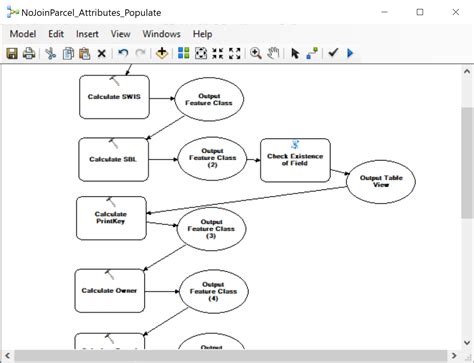The image size is (474, 363).
Task: Click the Print icon in toolbar
Action: tap(29, 53)
